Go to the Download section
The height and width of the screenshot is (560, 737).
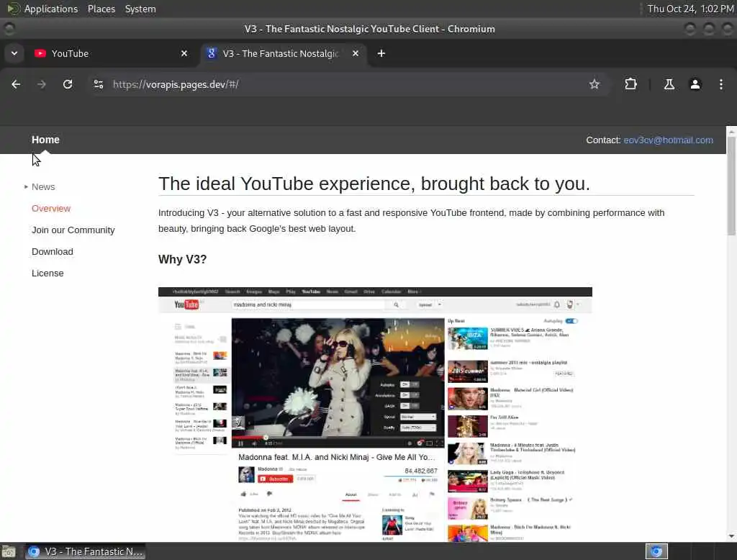(x=52, y=251)
